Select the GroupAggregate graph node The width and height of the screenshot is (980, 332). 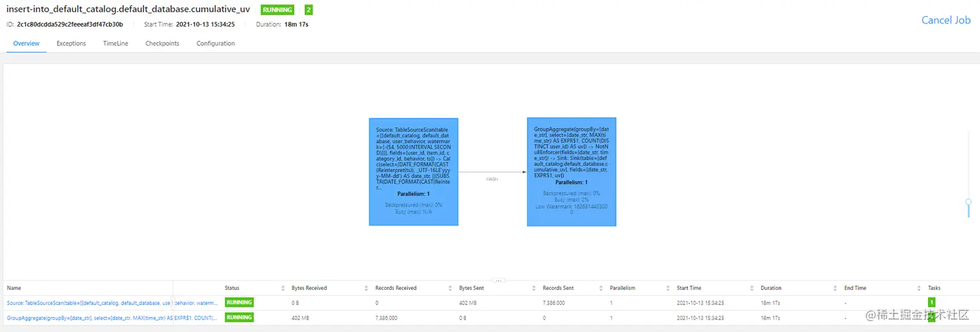(572, 172)
